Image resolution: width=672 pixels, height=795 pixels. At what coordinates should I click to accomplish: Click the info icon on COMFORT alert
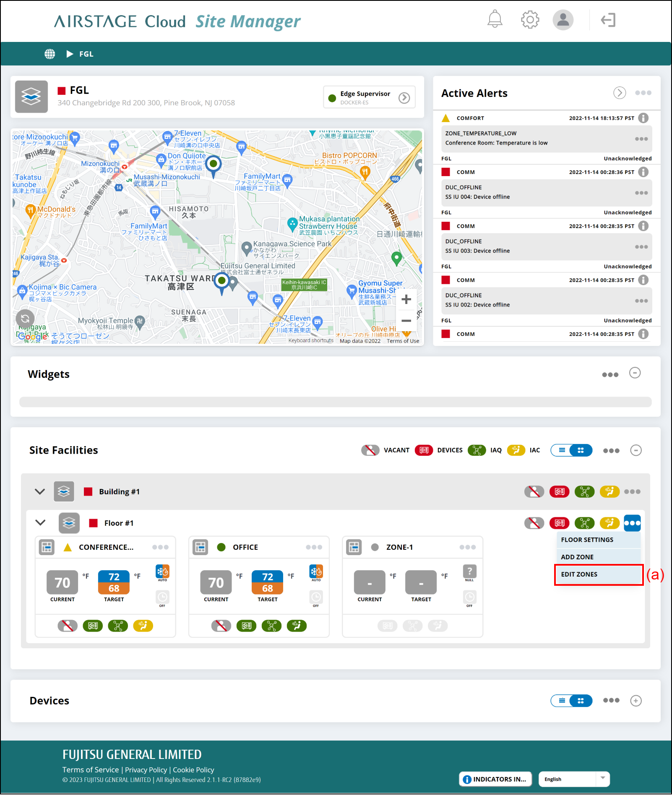point(643,118)
